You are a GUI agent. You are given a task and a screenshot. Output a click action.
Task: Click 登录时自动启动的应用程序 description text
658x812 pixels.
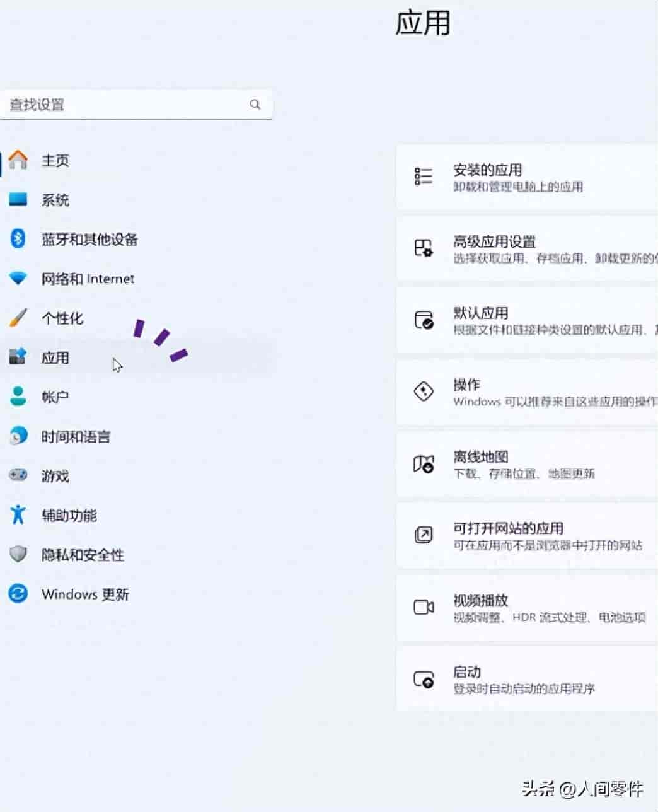pyautogui.click(x=524, y=688)
